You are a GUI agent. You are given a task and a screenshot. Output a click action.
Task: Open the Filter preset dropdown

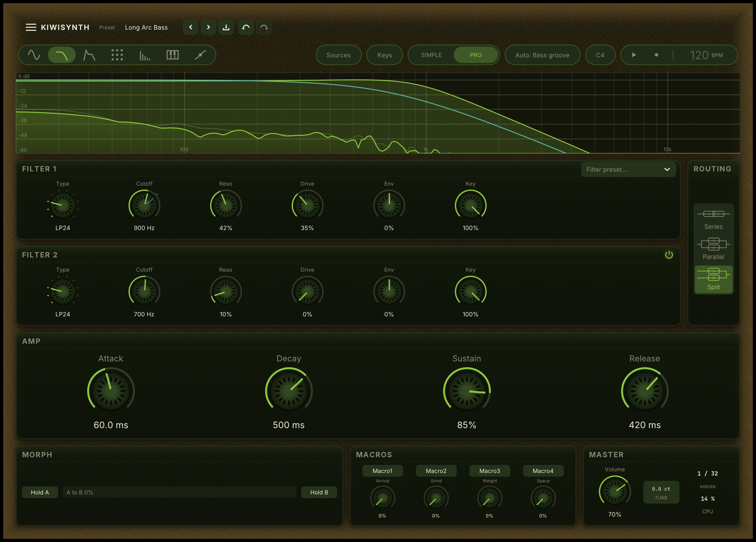point(628,170)
